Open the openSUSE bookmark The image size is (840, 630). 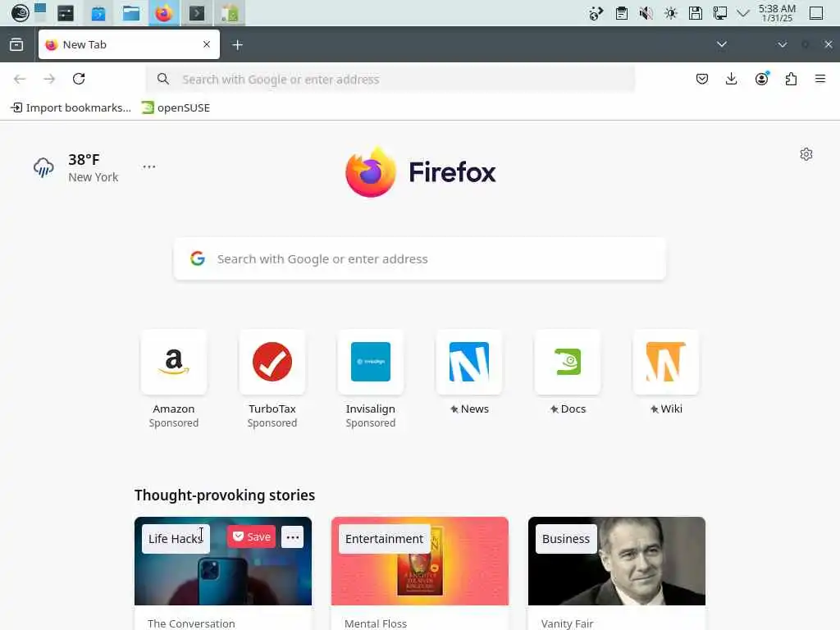tap(176, 107)
